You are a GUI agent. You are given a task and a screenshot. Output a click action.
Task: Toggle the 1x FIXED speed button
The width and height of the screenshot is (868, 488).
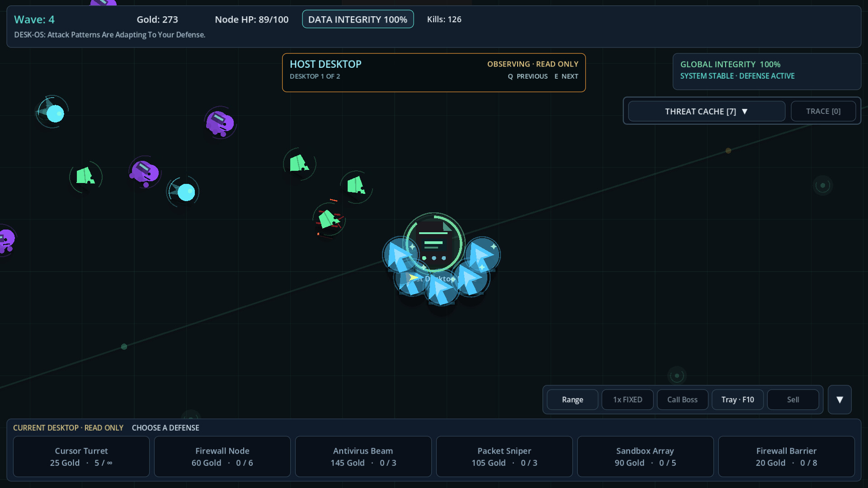627,399
